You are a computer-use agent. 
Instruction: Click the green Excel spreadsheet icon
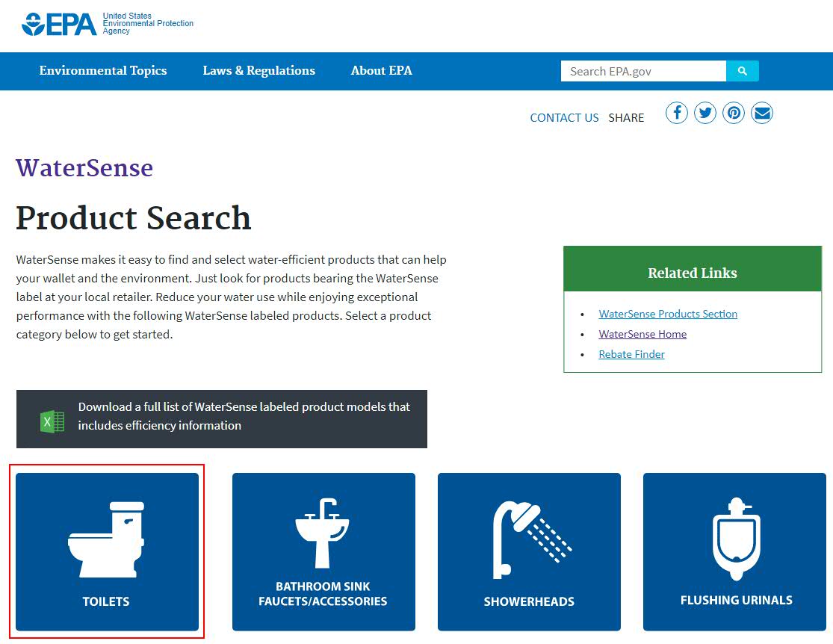click(52, 422)
